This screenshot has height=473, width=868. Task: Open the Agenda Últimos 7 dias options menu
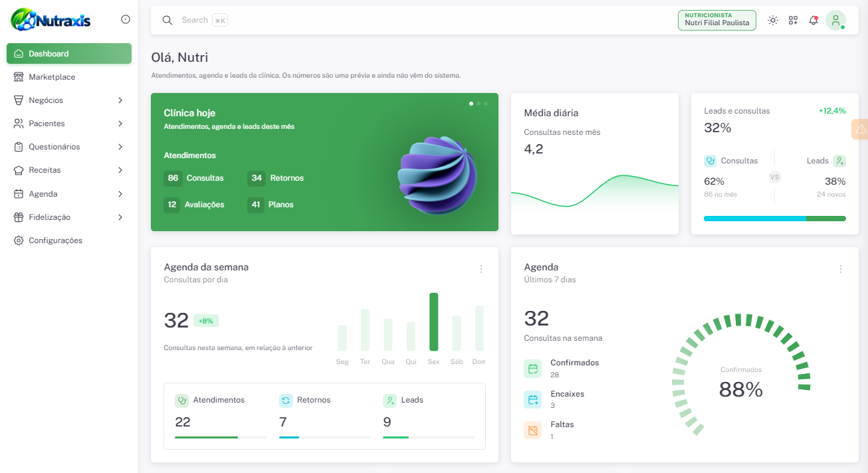coord(841,269)
